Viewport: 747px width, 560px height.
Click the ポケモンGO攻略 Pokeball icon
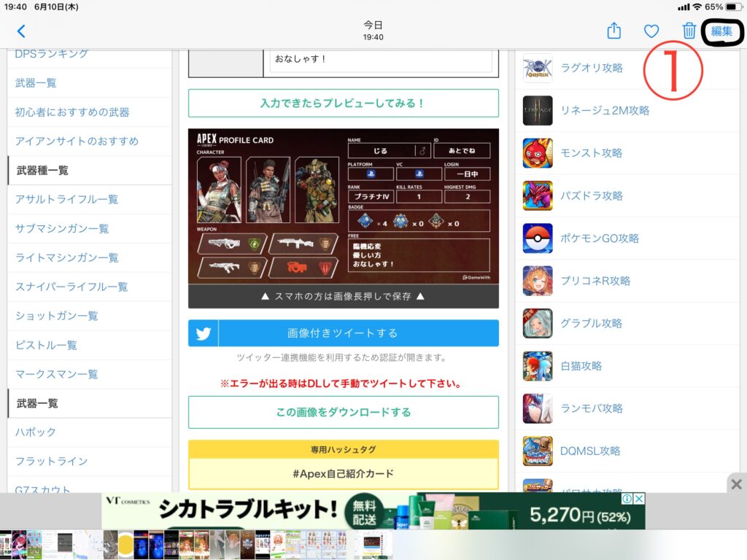click(538, 238)
